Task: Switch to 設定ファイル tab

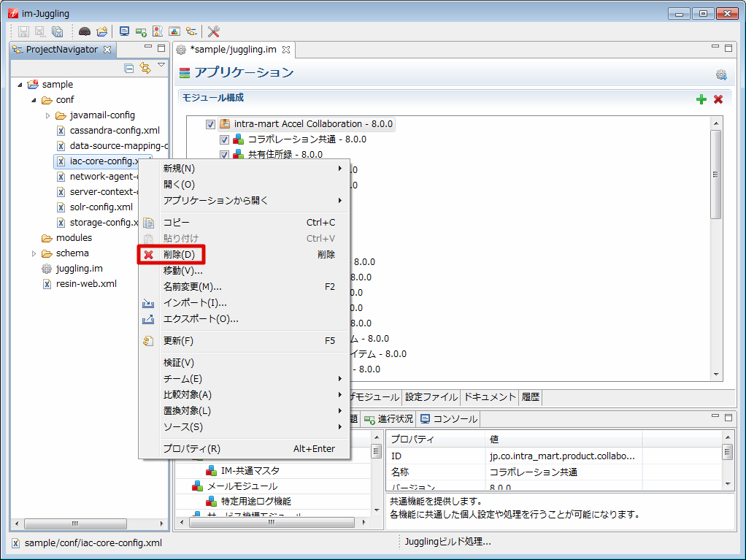Action: pos(431,397)
